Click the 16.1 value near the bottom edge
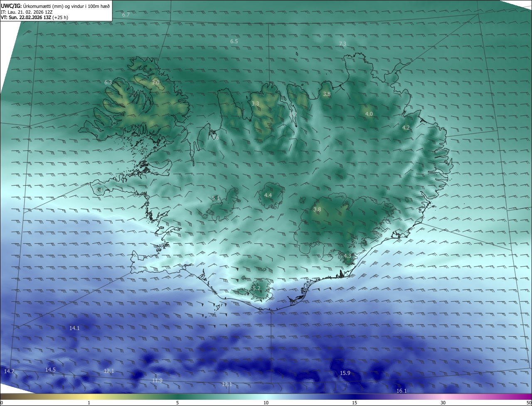Image resolution: width=532 pixels, height=406 pixels. 401,391
